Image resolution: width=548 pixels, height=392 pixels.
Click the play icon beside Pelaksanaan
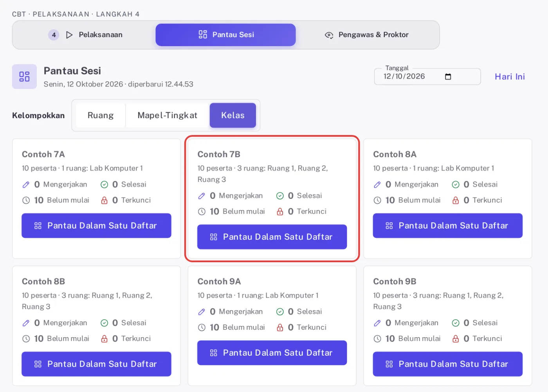(x=69, y=35)
